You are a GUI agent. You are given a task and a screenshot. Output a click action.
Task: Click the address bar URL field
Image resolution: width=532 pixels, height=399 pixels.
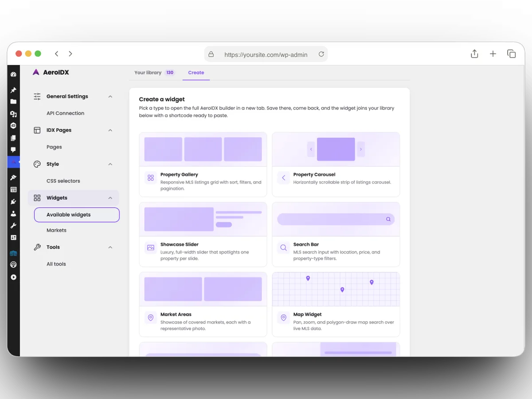tap(266, 54)
